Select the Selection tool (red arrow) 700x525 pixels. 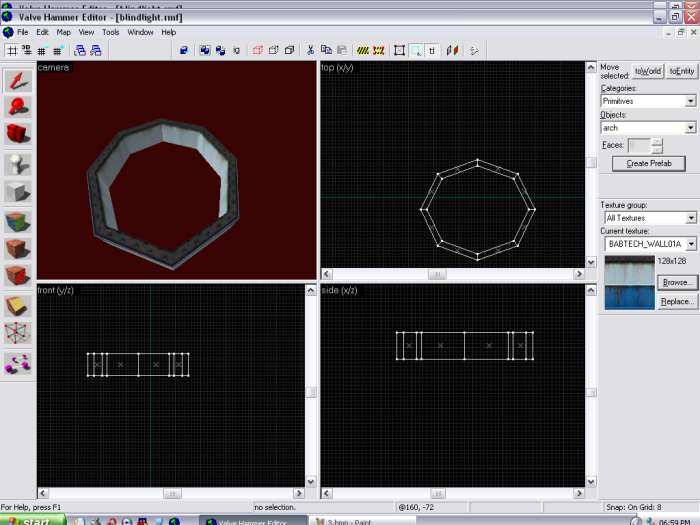point(18,81)
